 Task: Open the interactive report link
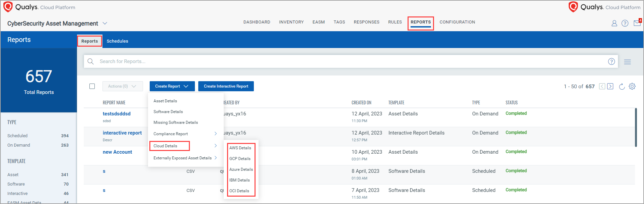click(x=122, y=133)
